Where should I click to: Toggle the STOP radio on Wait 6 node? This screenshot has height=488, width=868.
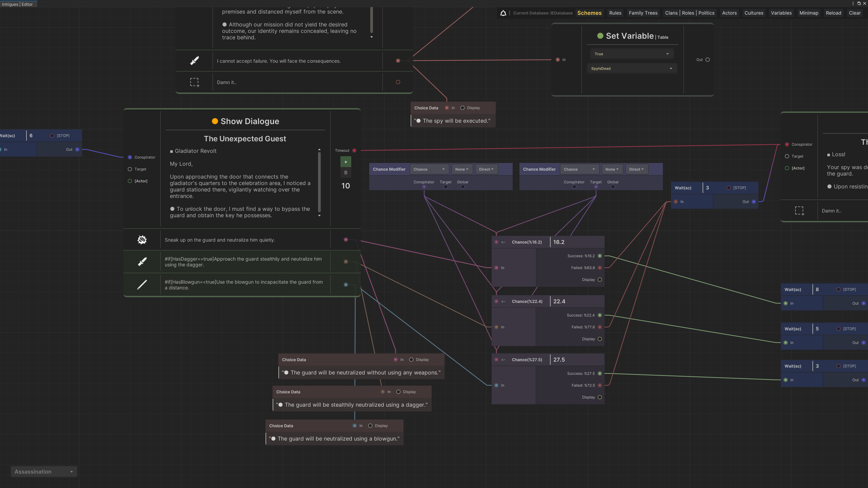[x=52, y=136]
